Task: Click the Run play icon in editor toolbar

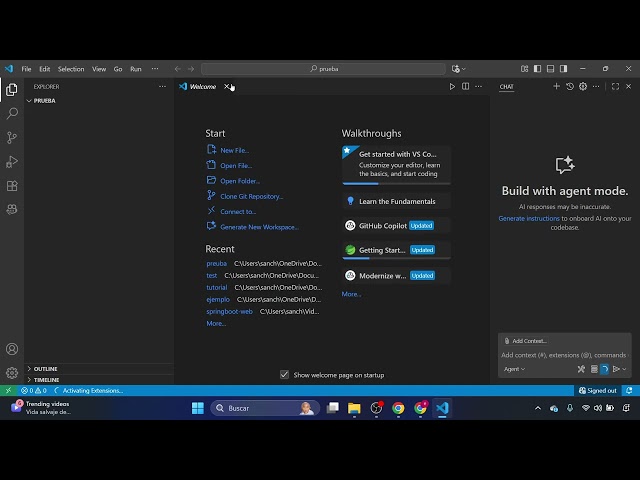Action: click(452, 87)
